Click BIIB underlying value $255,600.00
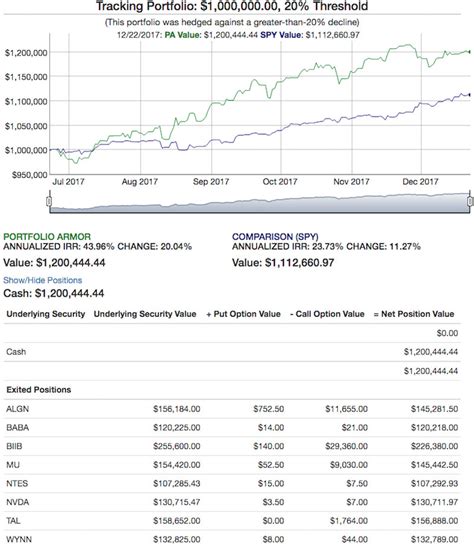The image size is (474, 546). pos(177,446)
